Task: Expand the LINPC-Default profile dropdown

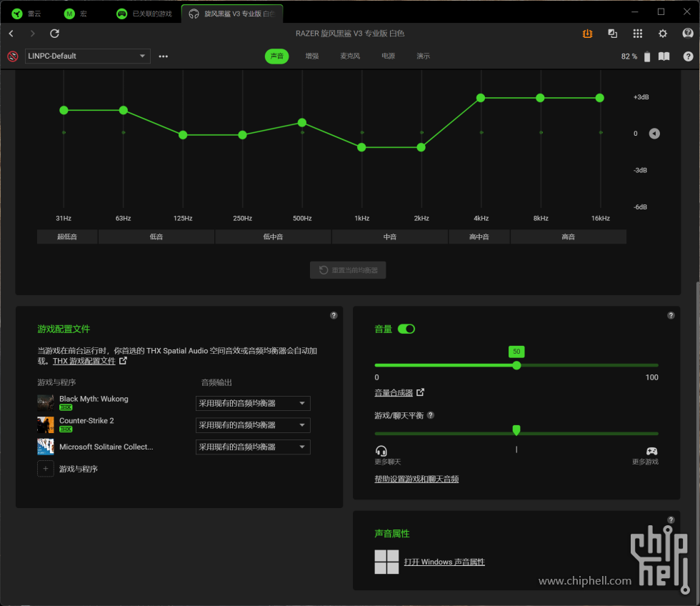Action: click(x=87, y=56)
